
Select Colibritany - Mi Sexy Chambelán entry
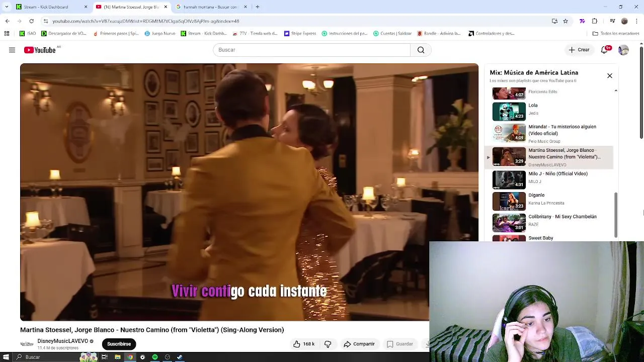point(549,223)
